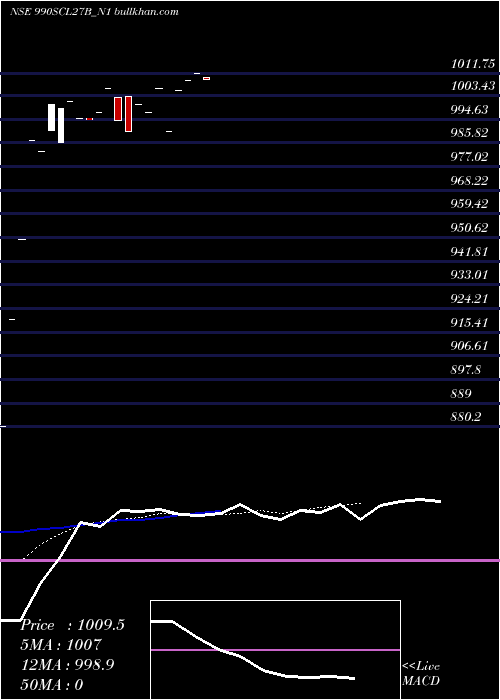Click the '5MA : 1007' readout

tap(61, 645)
